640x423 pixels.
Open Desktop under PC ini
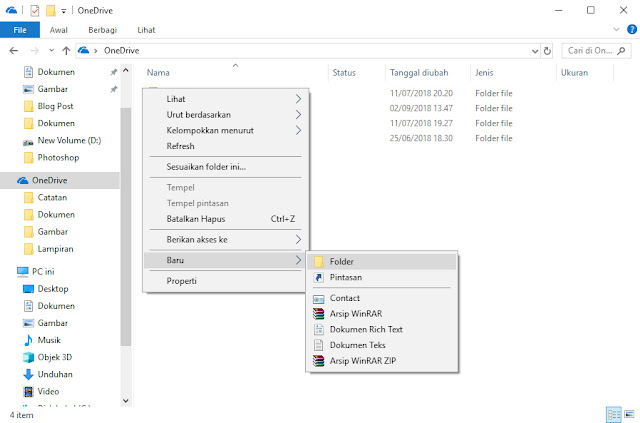53,289
